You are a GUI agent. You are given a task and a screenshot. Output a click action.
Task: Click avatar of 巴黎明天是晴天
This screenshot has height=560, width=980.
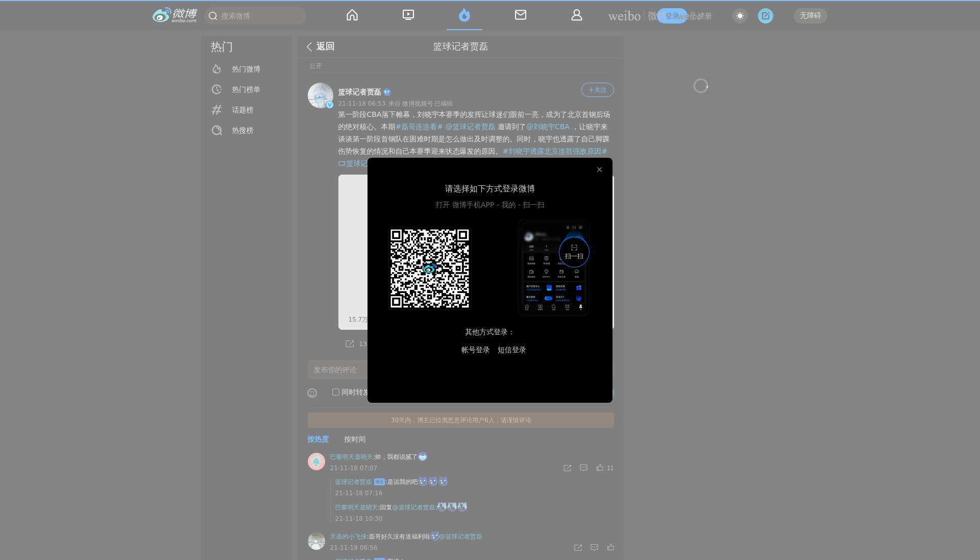coord(316,461)
